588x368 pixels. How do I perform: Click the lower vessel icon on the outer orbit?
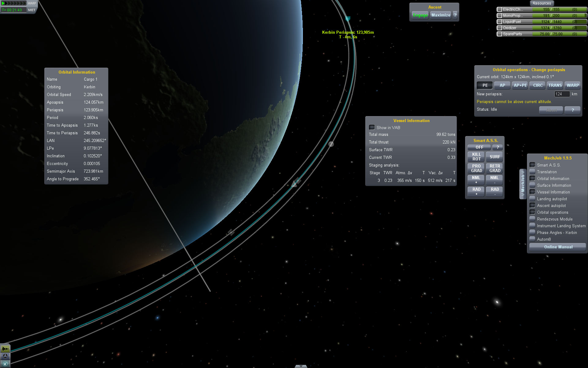tap(231, 232)
